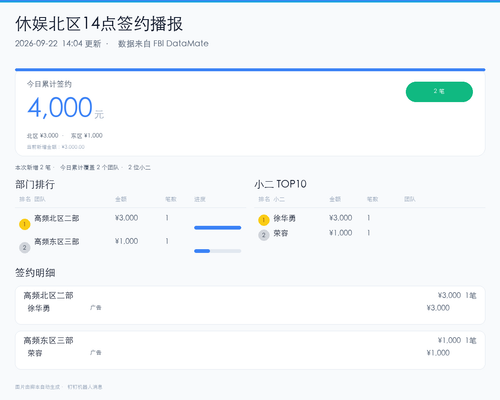Click the grey rank 2 badge beside 高频东区三部
500x400 pixels.
(x=25, y=248)
